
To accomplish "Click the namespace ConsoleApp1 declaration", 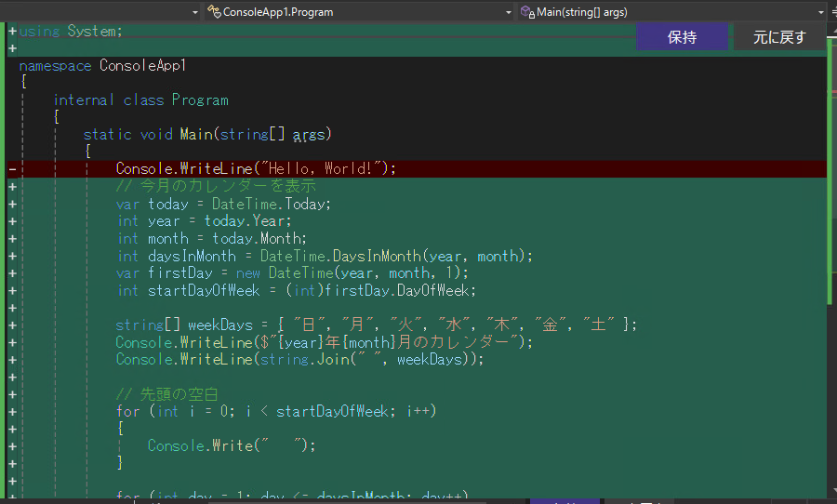I will point(102,66).
